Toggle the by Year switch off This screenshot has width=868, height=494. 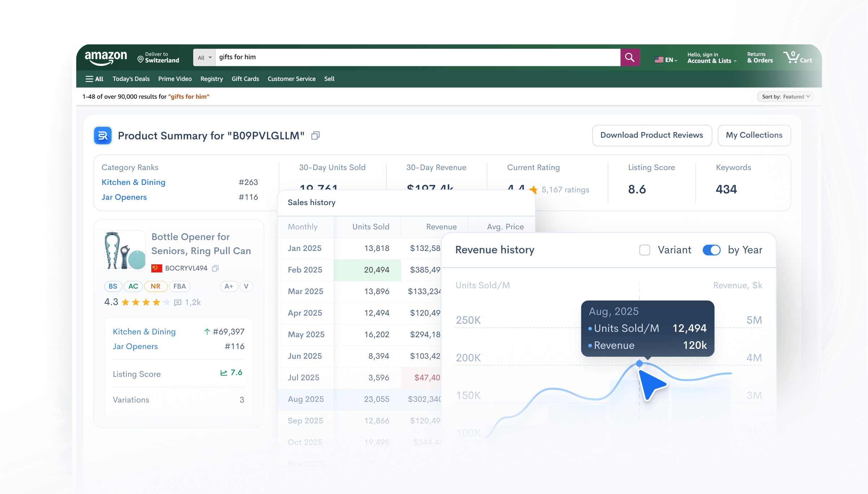[x=711, y=250]
